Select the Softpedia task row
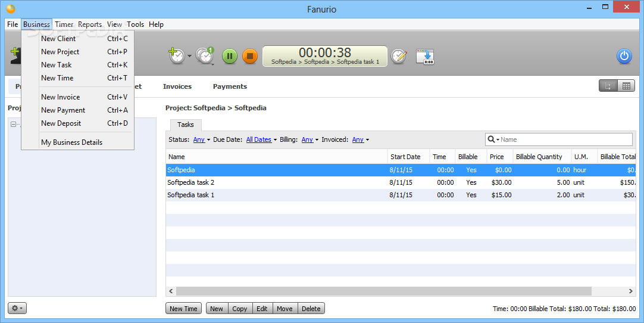The height and width of the screenshot is (323, 644). [x=401, y=170]
